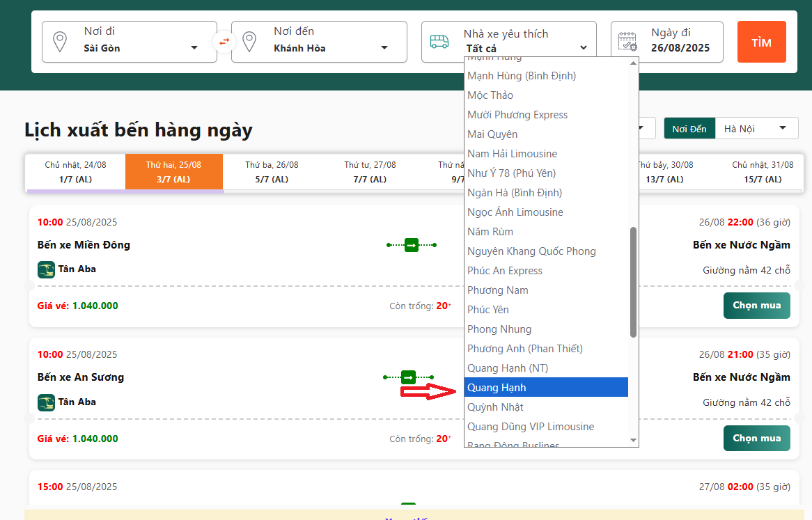Select the Chủ nhật, 31/08 date tab
Image resolution: width=812 pixels, height=520 pixels.
tap(763, 172)
